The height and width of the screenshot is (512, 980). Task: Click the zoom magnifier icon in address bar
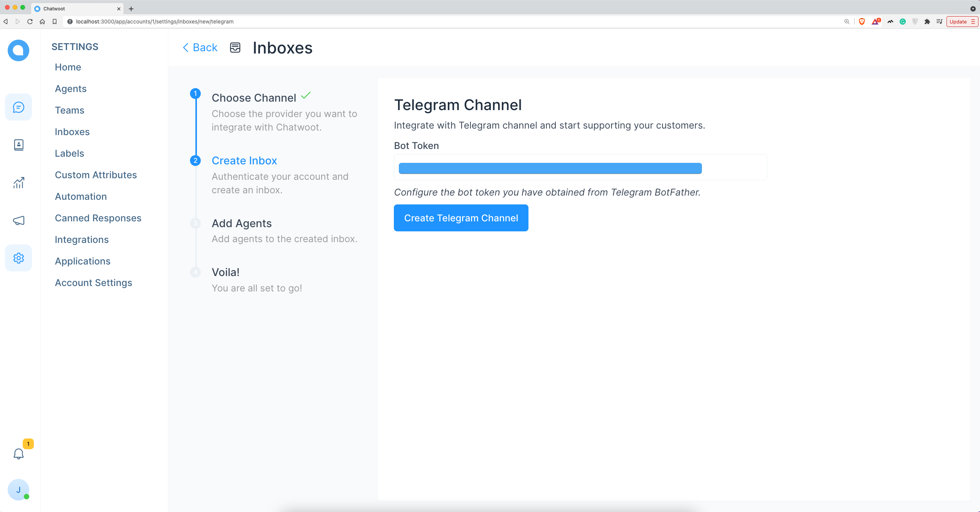[847, 22]
